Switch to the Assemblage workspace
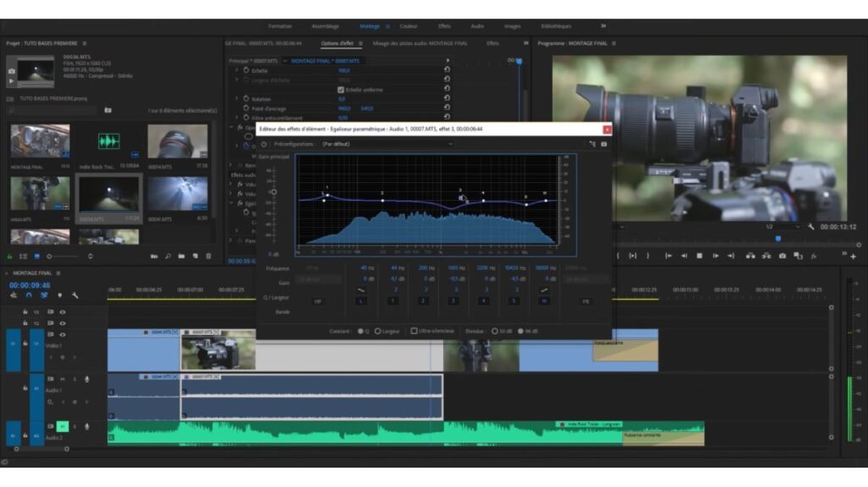This screenshot has width=868, height=487. pyautogui.click(x=325, y=26)
